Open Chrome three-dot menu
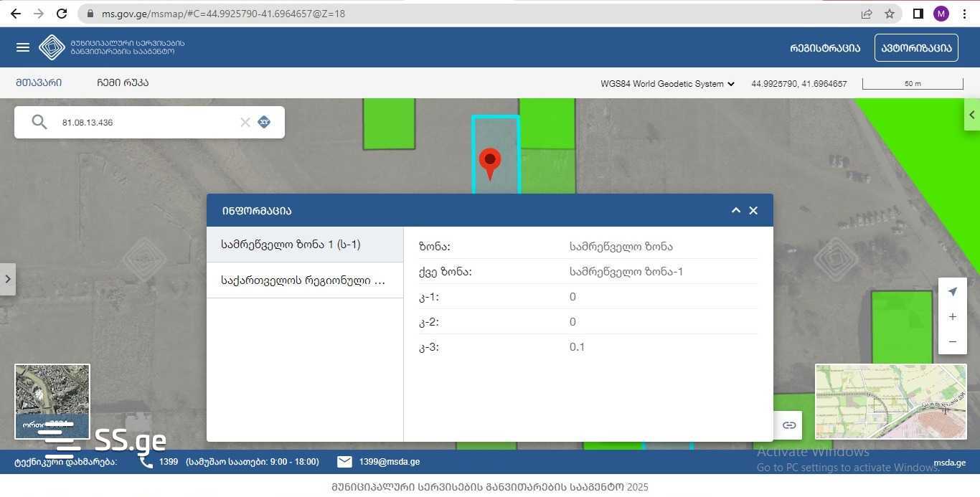 [x=964, y=14]
